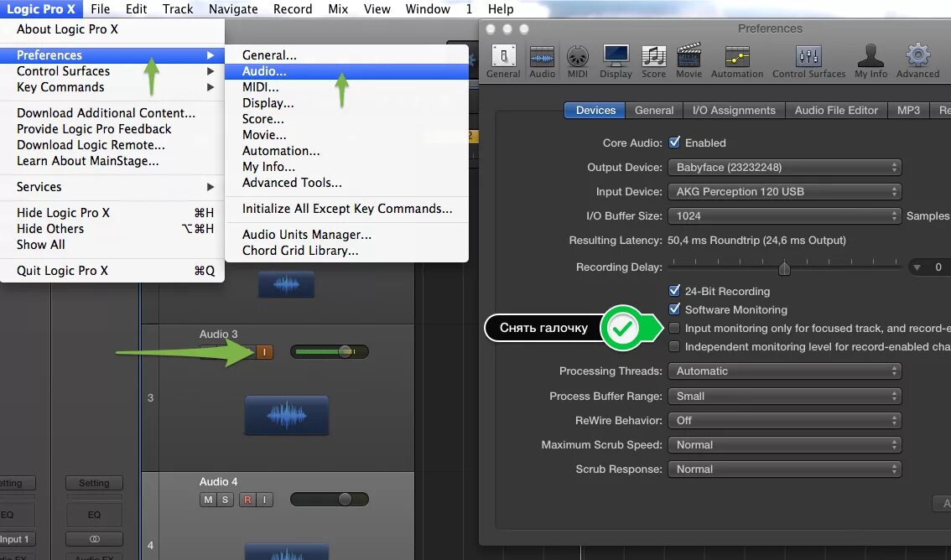Toggle input monitoring button on Audio 3
The height and width of the screenshot is (560, 951).
264,352
